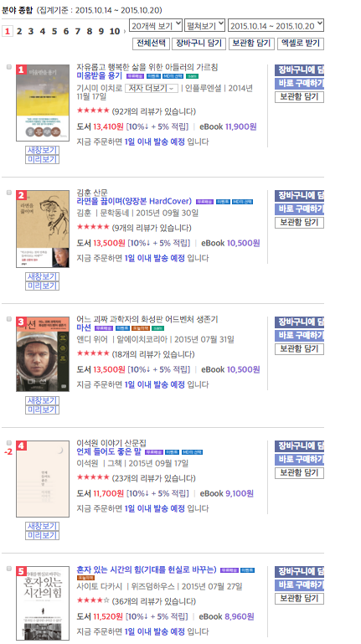Open the 20개씩 보기 dropdown
This screenshot has width=361, height=644.
pyautogui.click(x=156, y=25)
